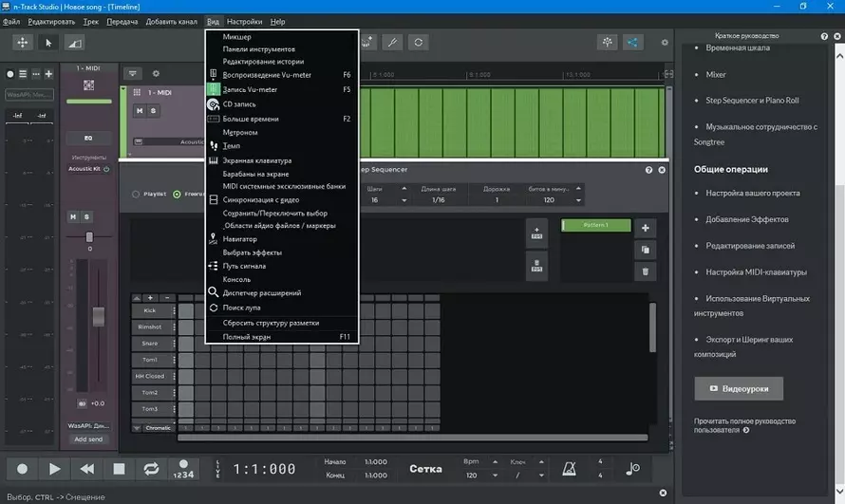Image resolution: width=845 pixels, height=504 pixels.
Task: Select the Freerun radio option
Action: tap(177, 195)
